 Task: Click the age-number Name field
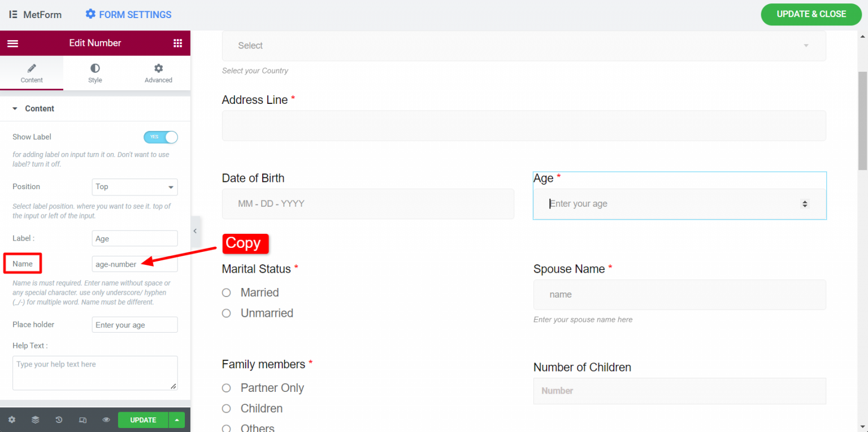pos(134,264)
